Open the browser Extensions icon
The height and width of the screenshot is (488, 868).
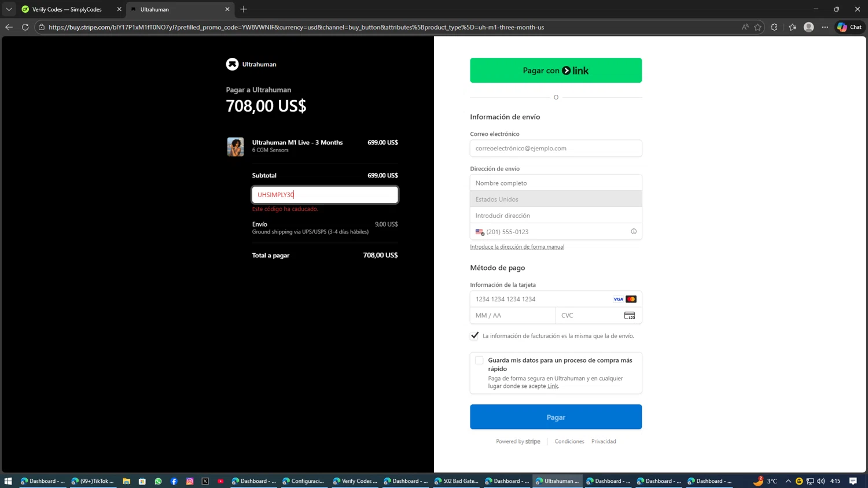pyautogui.click(x=774, y=27)
